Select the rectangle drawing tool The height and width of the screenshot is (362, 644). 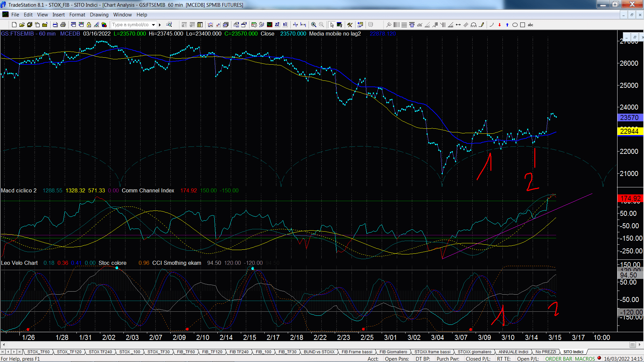[523, 25]
